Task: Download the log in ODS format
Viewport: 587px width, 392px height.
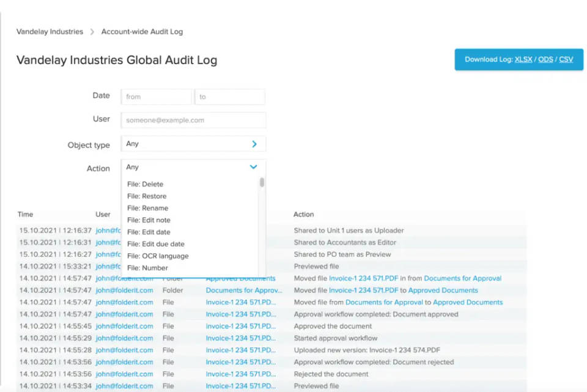Action: 545,60
